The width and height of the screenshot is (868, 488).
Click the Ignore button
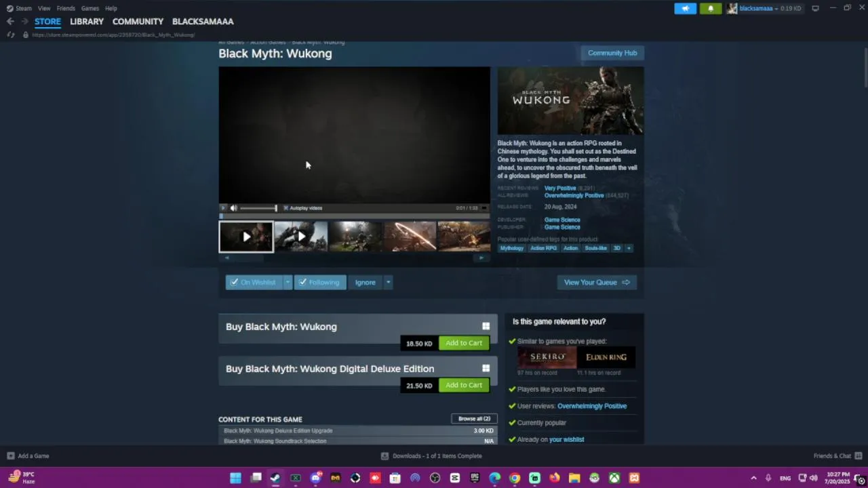(365, 282)
